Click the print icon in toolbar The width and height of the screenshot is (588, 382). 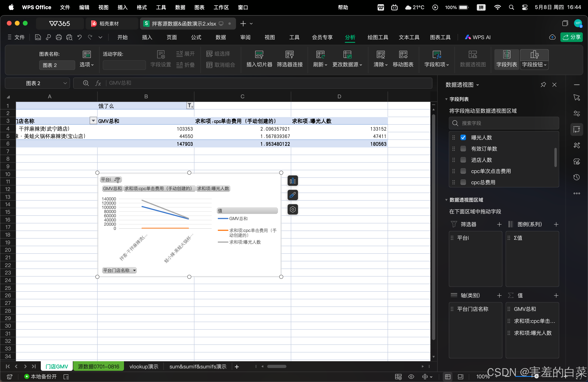click(x=59, y=37)
